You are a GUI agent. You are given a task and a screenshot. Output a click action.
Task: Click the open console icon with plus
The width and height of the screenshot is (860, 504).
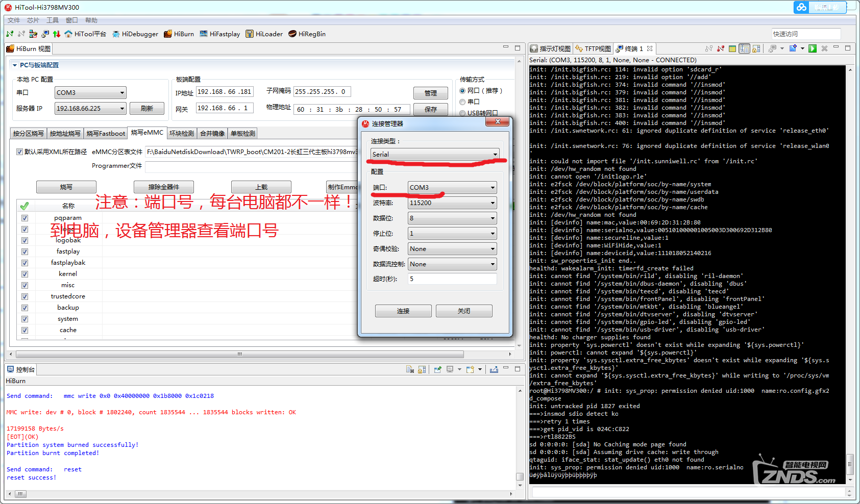[x=470, y=369]
